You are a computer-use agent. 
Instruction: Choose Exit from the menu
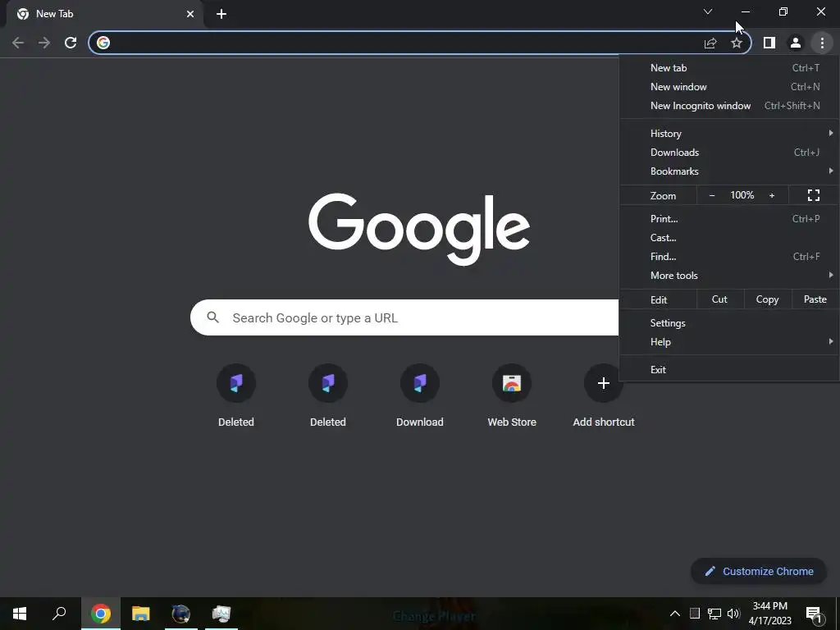(729, 370)
